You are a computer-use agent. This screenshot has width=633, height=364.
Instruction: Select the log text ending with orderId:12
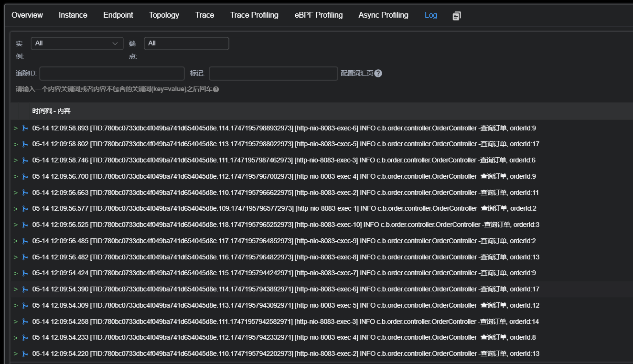[286, 306]
